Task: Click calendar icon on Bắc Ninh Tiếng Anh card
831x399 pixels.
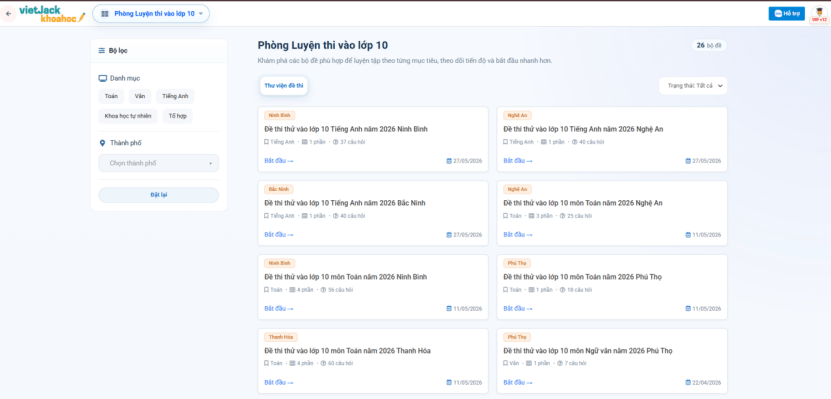Action: coord(449,235)
